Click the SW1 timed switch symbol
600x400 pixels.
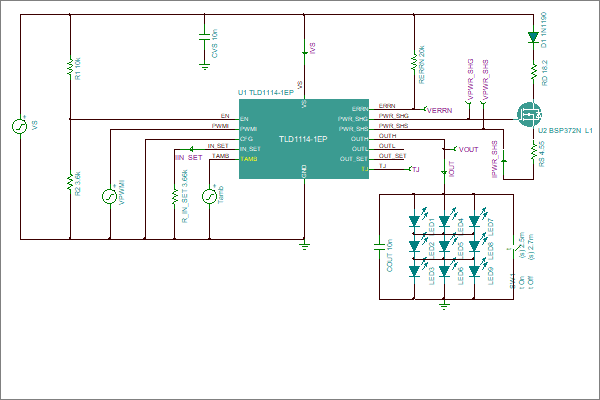[513, 247]
